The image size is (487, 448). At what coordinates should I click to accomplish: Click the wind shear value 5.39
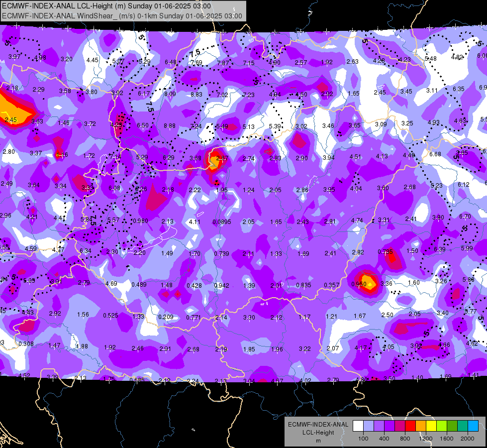[x=275, y=126]
